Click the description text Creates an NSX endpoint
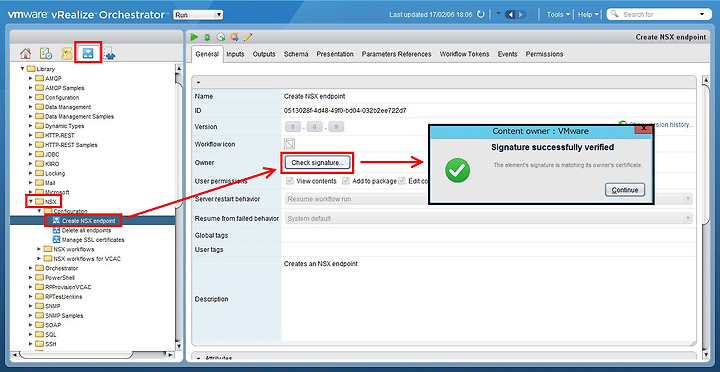The width and height of the screenshot is (720, 372). 321,264
